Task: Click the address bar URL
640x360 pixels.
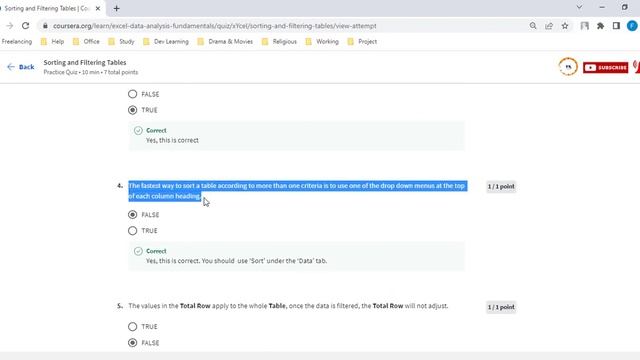Action: (215, 26)
